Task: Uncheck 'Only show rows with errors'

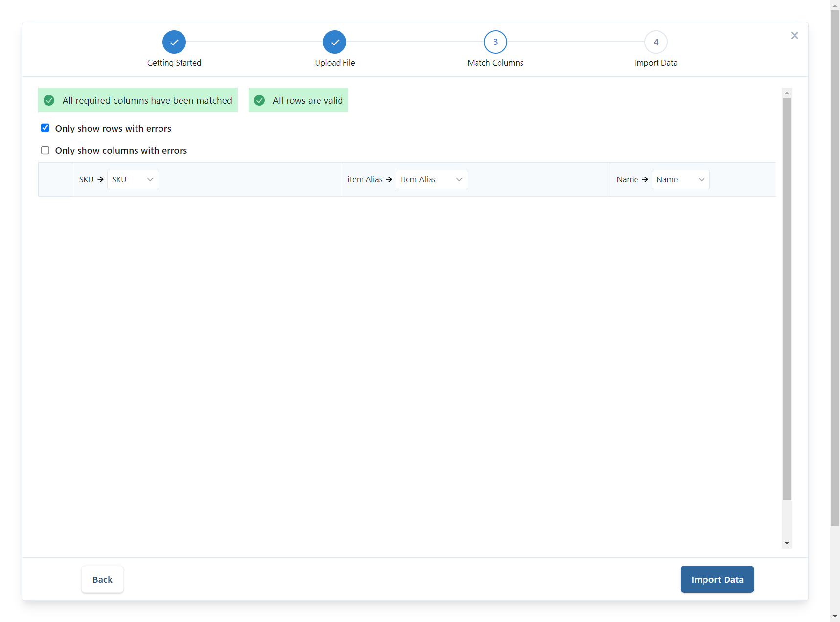Action: click(x=45, y=128)
